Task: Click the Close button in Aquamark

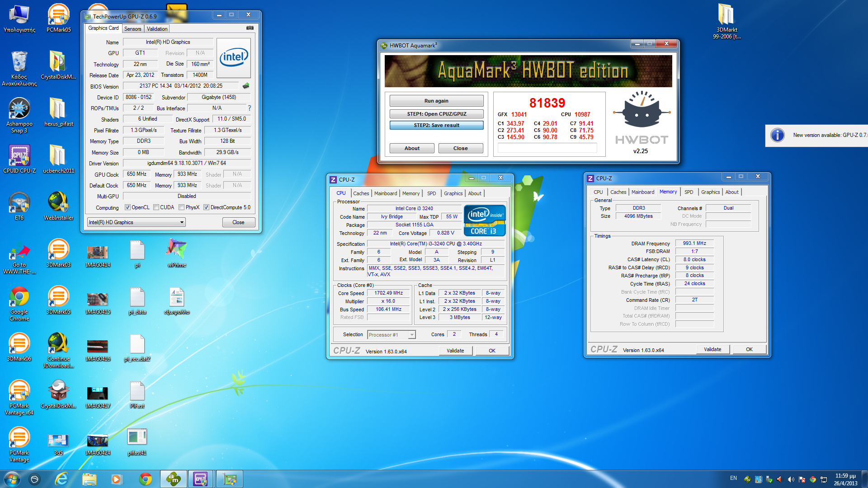Action: 461,148
